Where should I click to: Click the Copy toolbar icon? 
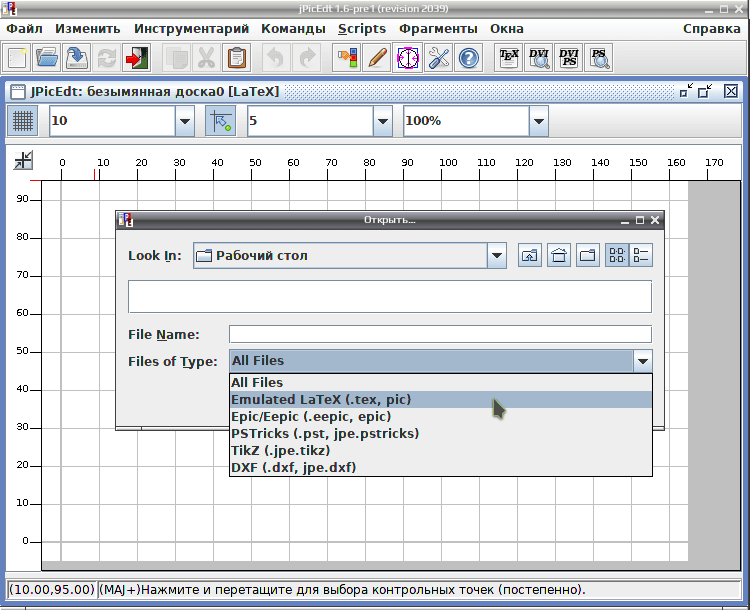[176, 58]
